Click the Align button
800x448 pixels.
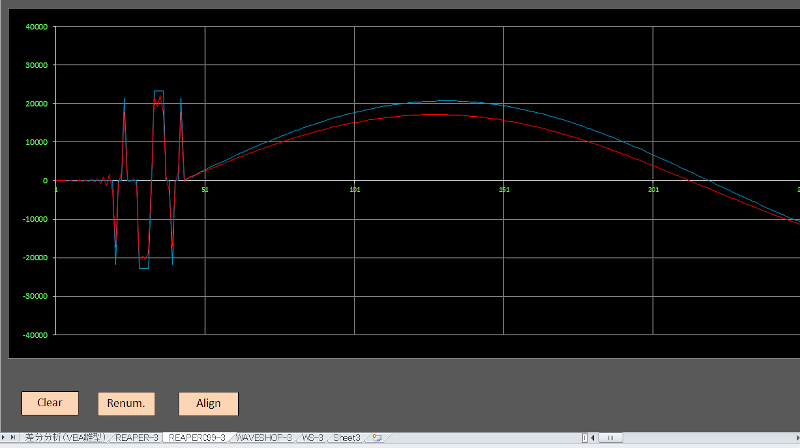click(208, 403)
